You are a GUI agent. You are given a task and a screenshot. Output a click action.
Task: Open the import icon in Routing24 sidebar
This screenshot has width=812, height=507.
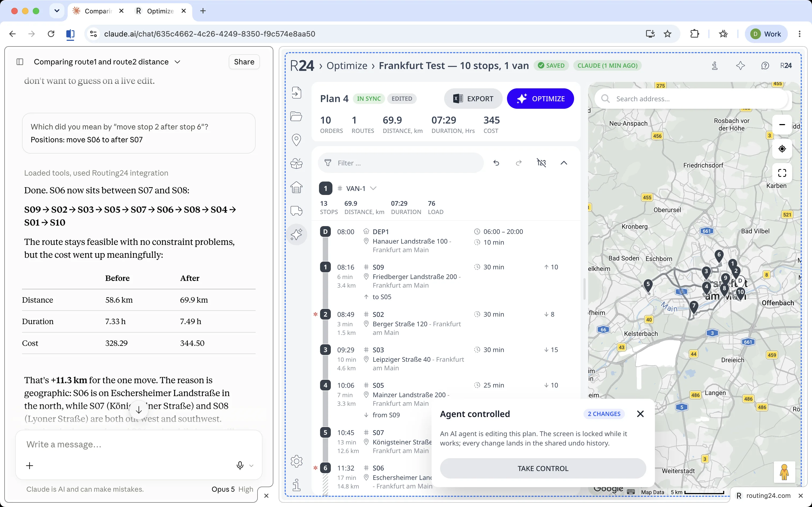(296, 93)
